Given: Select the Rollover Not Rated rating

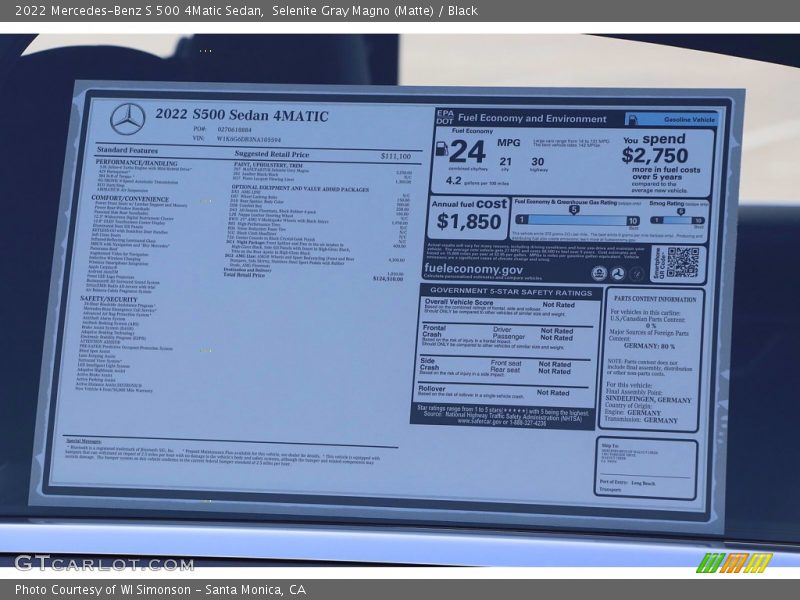Looking at the screenshot, I should point(555,392).
